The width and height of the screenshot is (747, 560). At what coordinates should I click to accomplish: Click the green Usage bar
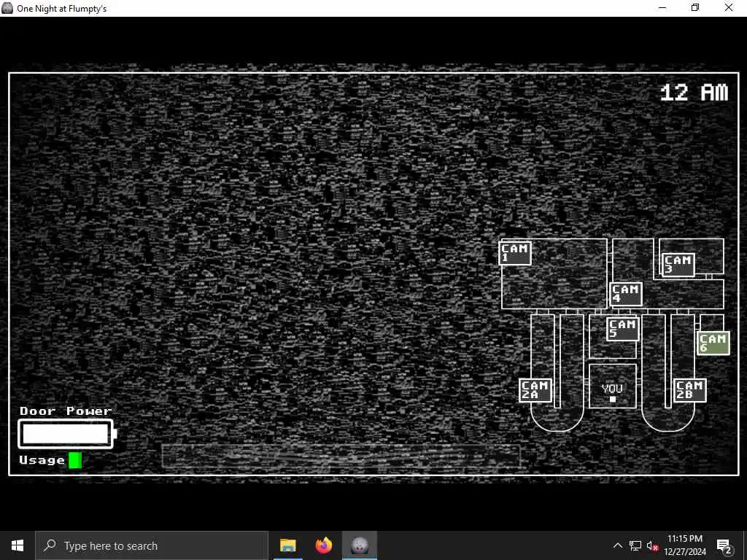coord(75,461)
